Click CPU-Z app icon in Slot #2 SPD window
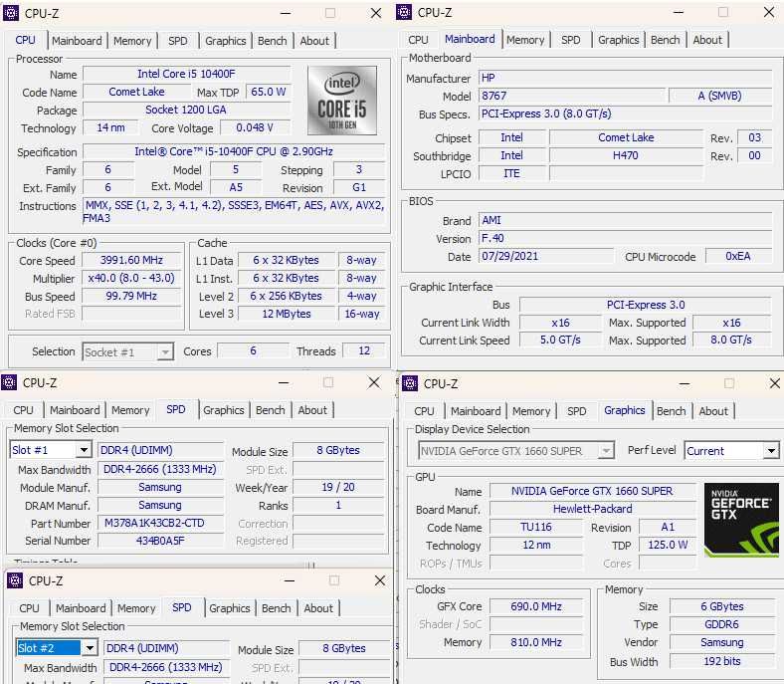 pos(15,580)
